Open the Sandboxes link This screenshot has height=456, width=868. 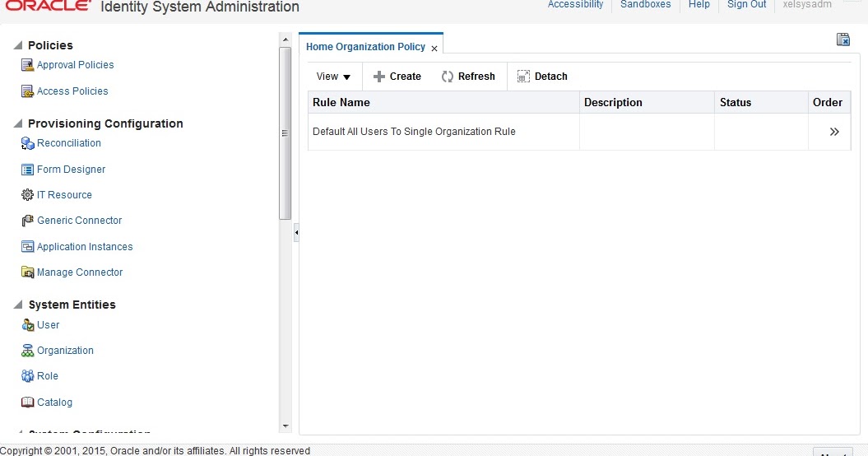pos(646,4)
